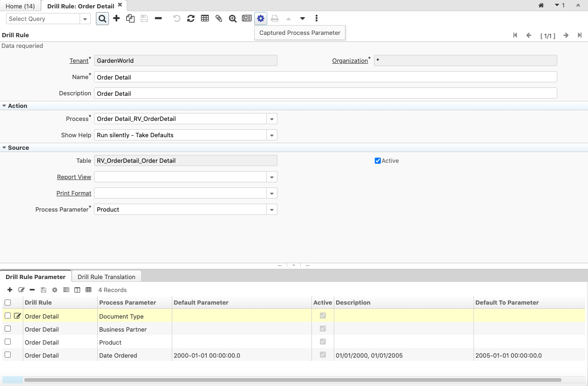Viewport: 588px width, 386px height.
Task: Click the Copy Record toolbar icon
Action: pos(130,19)
